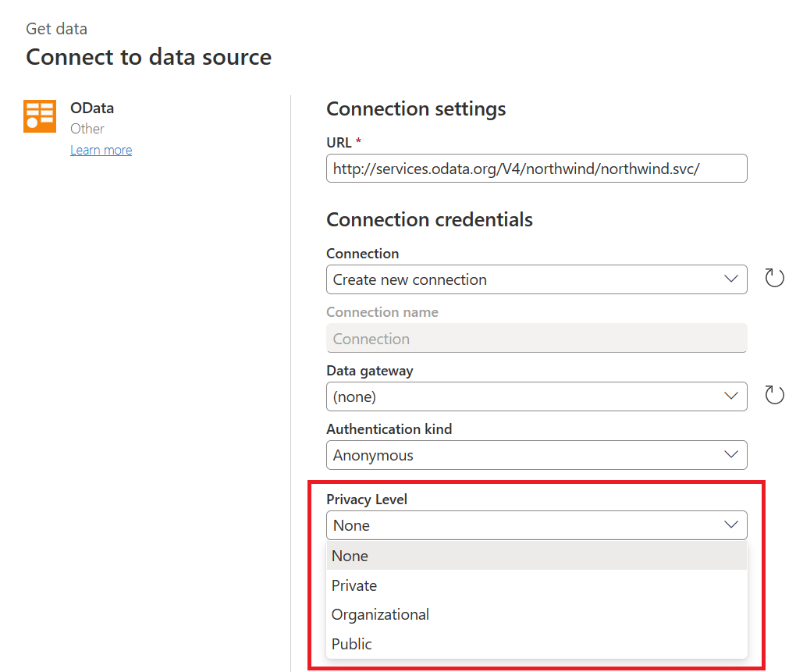Click the Connect to data source heading
The width and height of the screenshot is (796, 672).
click(148, 56)
